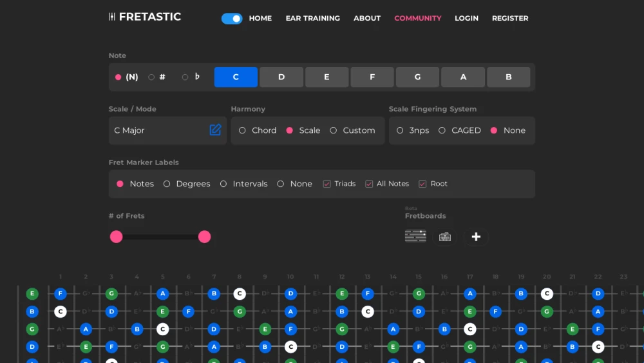Image resolution: width=644 pixels, height=363 pixels.
Task: Select Custom harmony option
Action: coord(333,130)
